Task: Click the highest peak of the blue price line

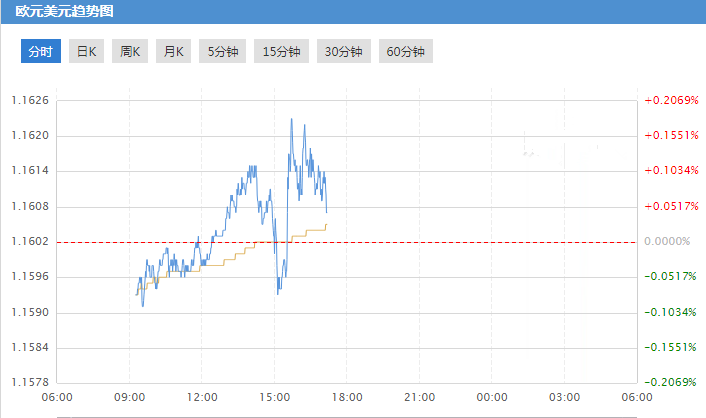Action: pyautogui.click(x=291, y=118)
